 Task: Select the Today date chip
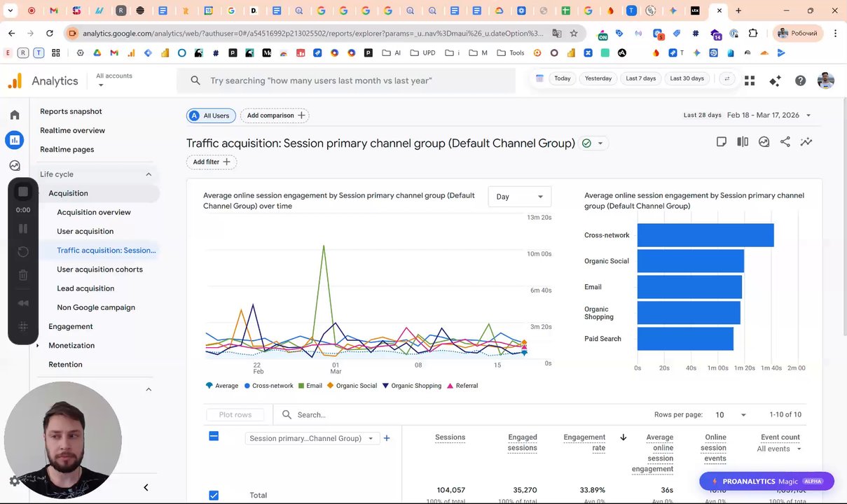point(563,78)
